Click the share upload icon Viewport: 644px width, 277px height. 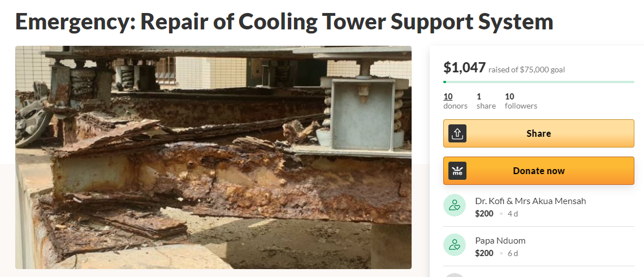click(457, 133)
